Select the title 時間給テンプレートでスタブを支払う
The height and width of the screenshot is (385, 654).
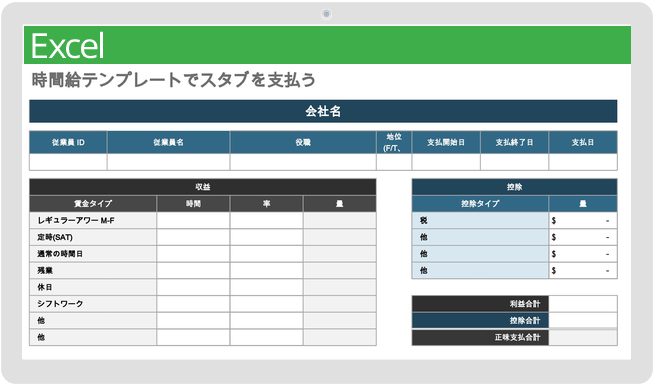coord(174,80)
